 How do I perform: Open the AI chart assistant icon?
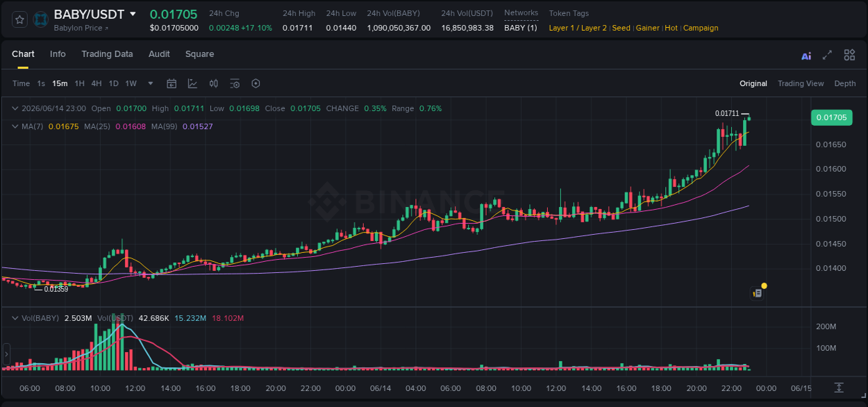point(806,56)
